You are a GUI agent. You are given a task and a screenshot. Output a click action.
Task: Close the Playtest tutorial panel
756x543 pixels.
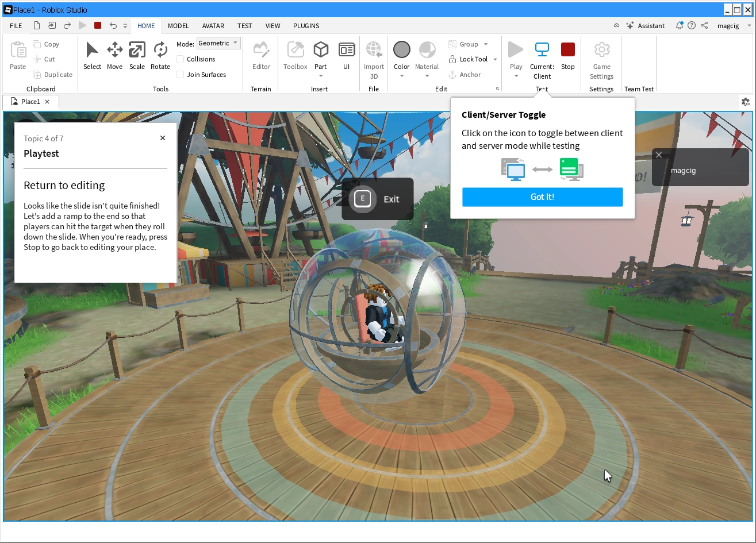(x=163, y=138)
